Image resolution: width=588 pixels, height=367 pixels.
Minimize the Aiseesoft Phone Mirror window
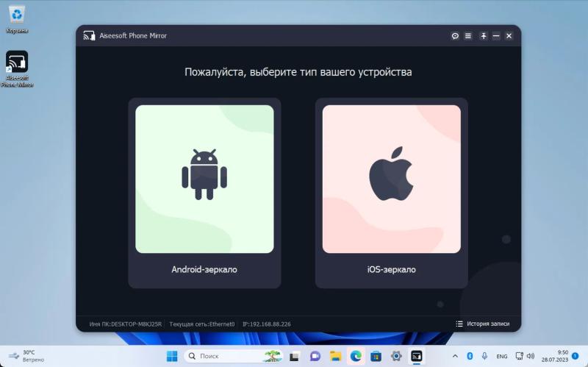point(496,36)
